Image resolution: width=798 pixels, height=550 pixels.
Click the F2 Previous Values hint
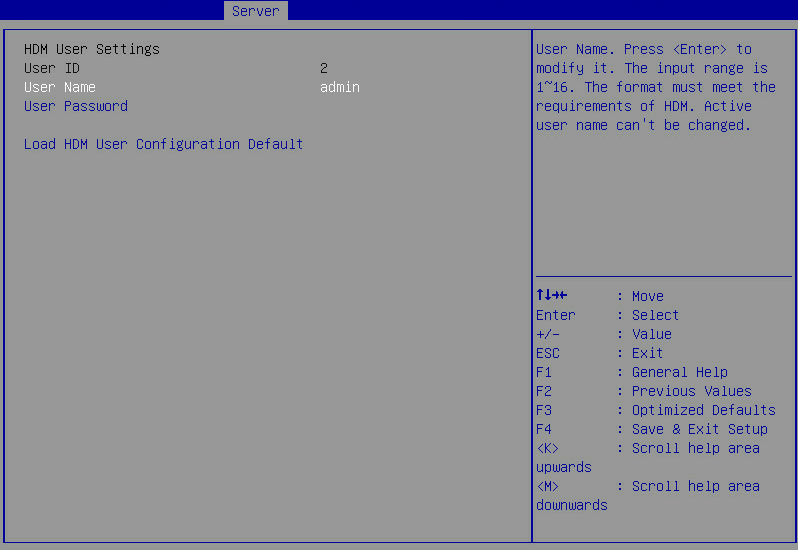tap(644, 391)
